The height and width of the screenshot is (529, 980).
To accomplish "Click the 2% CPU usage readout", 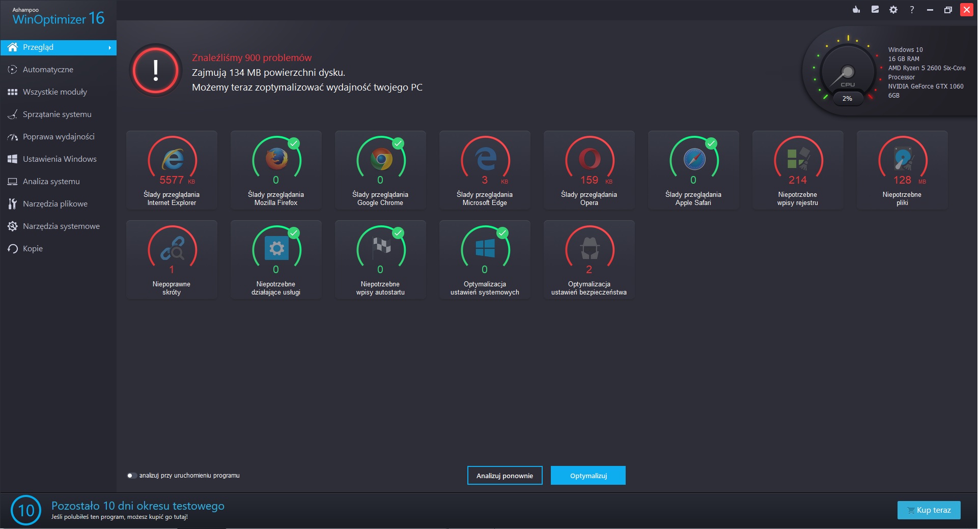I will click(x=847, y=99).
